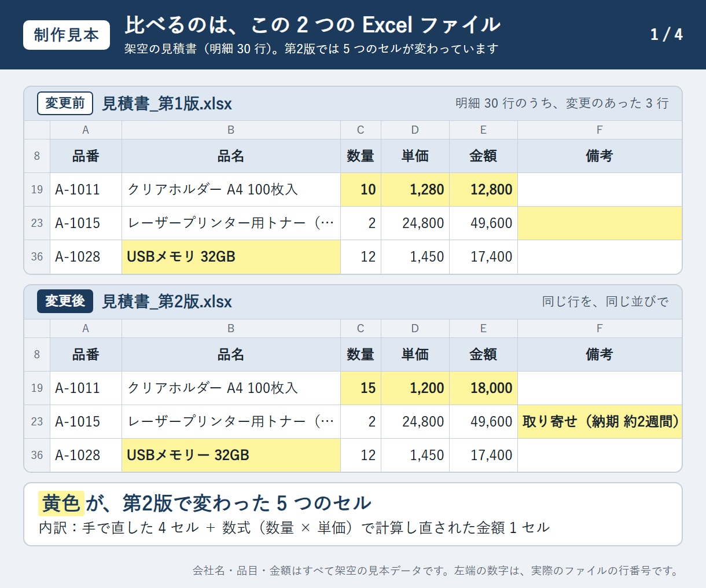Click the cell 取り寄せ（納期 約2週間）
This screenshot has height=588, width=706.
(x=600, y=422)
